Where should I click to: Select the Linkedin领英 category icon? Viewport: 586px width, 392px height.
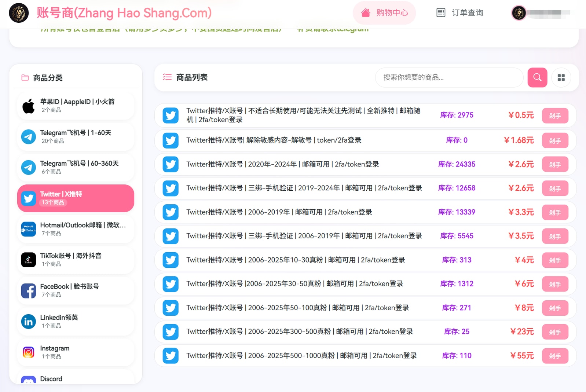pos(29,322)
